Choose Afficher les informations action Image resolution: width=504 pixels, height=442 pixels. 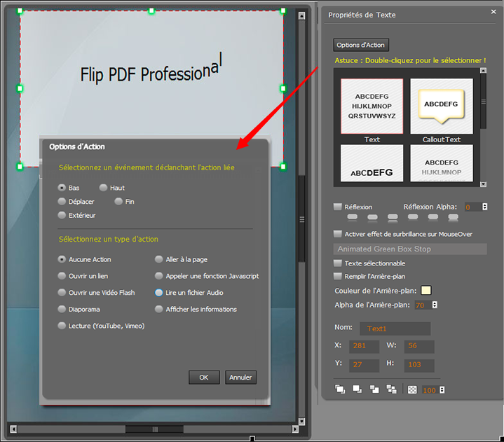159,309
